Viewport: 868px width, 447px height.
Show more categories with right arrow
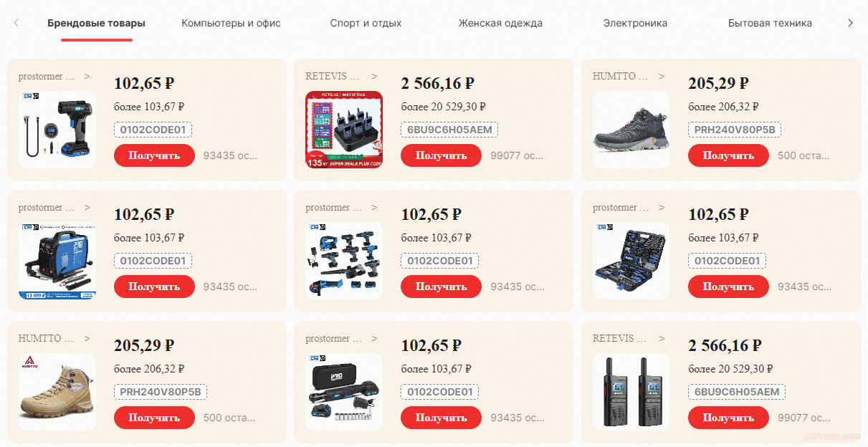coord(851,23)
